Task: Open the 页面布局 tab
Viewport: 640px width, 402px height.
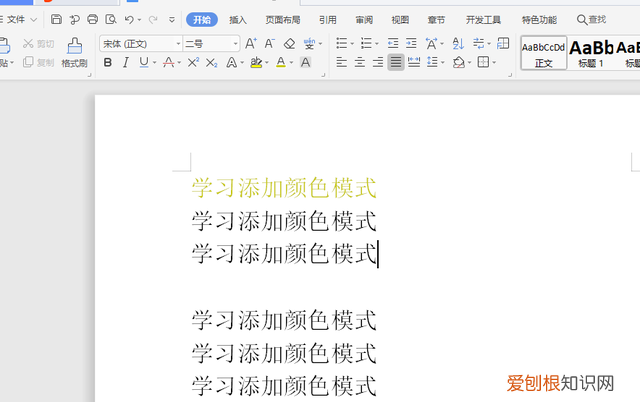Action: [x=283, y=20]
